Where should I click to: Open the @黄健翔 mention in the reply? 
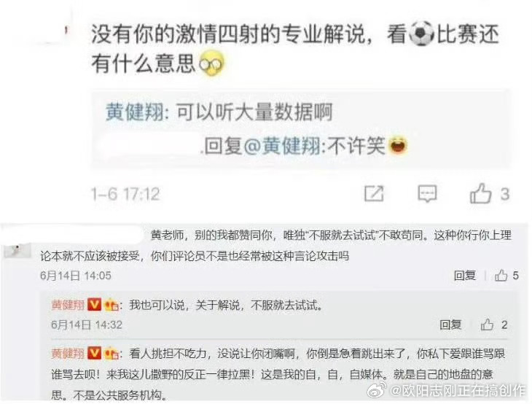click(x=282, y=146)
